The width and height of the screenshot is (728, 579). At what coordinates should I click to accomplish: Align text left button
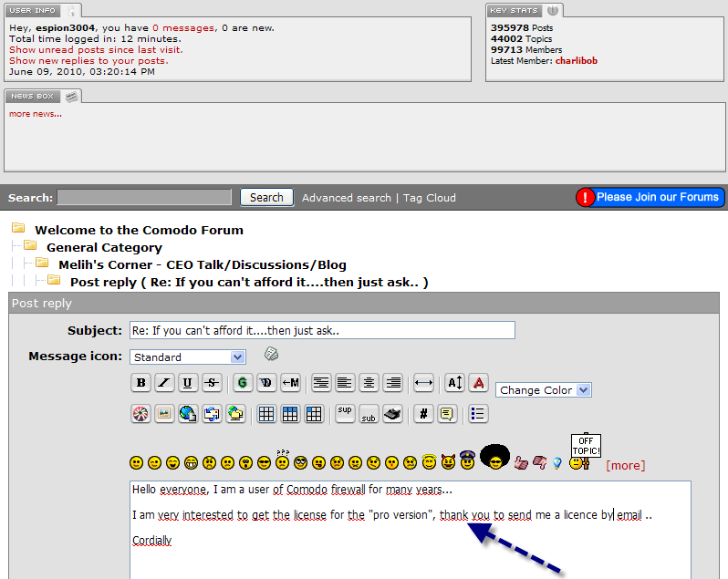(345, 383)
